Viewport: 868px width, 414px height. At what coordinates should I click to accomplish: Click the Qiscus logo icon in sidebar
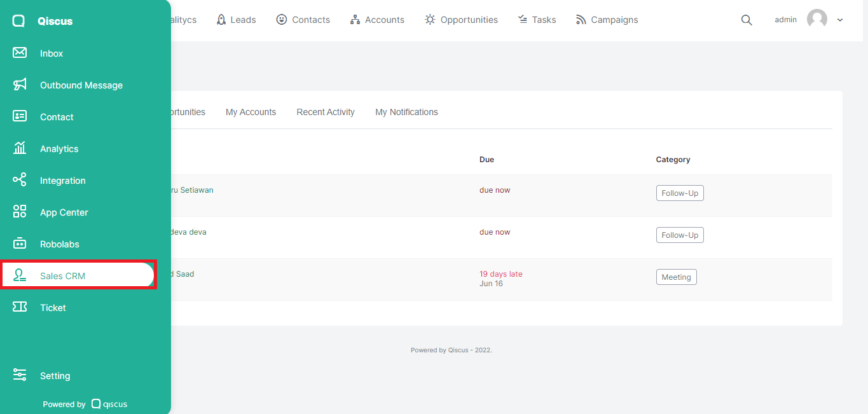(x=19, y=21)
